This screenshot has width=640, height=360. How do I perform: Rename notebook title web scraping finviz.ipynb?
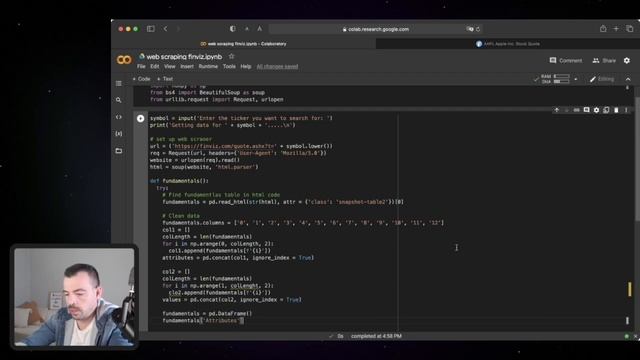point(184,57)
